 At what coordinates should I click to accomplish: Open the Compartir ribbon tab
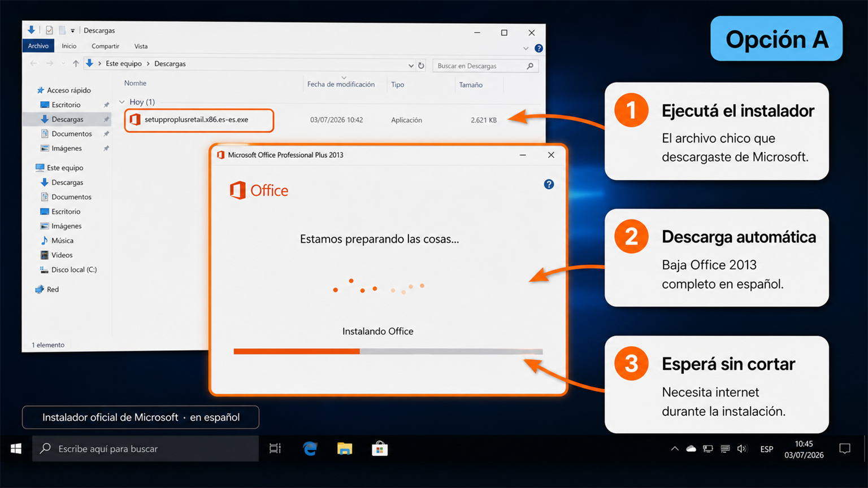[105, 46]
